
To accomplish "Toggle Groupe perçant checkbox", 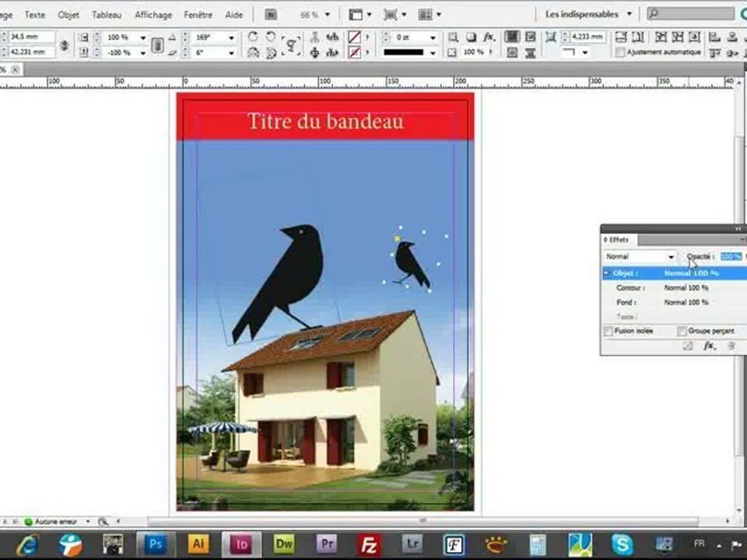I will (682, 331).
